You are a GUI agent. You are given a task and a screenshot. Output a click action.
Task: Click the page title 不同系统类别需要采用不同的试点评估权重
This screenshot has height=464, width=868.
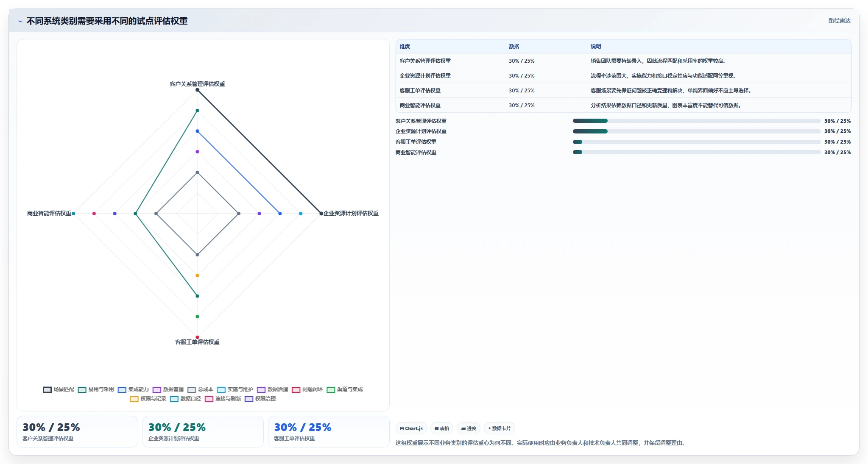107,21
